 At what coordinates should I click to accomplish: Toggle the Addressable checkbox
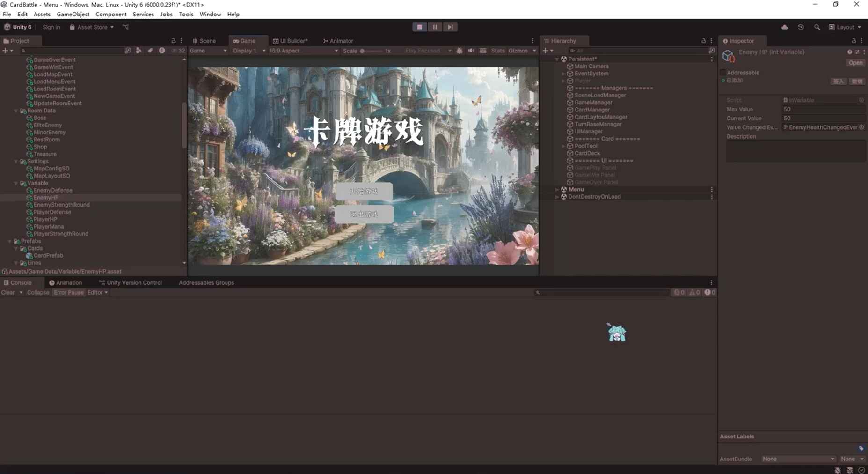(x=723, y=73)
